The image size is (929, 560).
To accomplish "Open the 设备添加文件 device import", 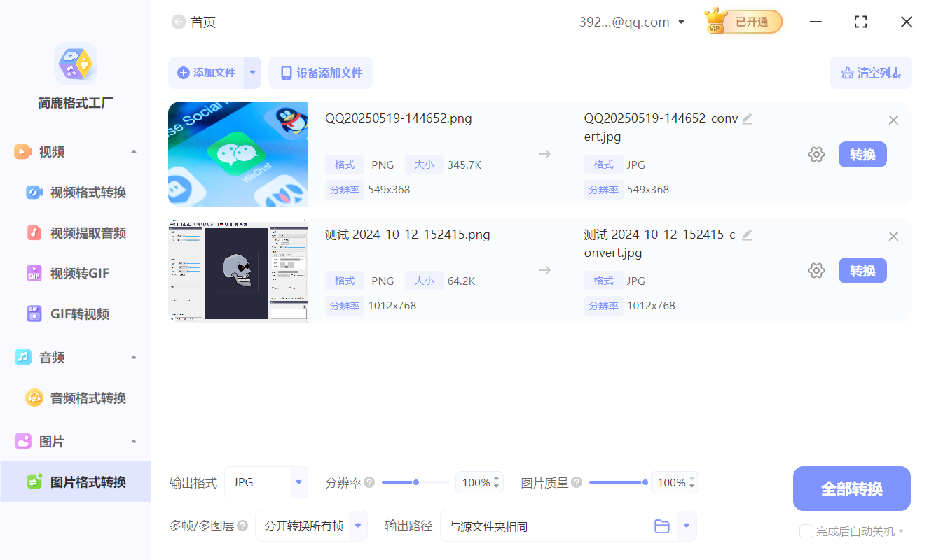I will click(x=320, y=73).
